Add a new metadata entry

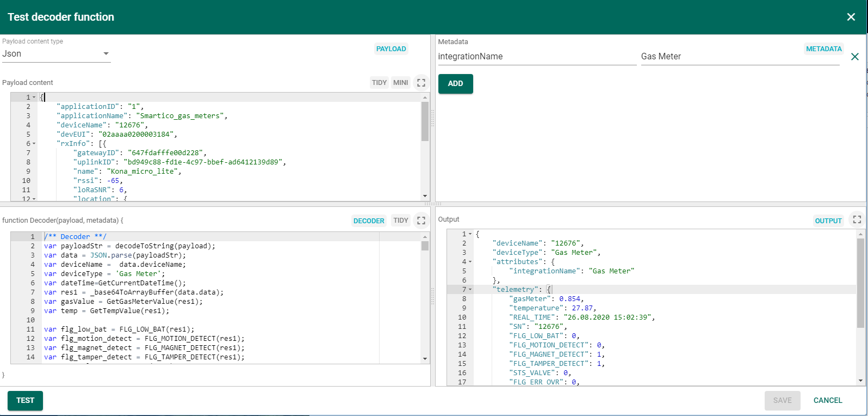click(x=455, y=84)
